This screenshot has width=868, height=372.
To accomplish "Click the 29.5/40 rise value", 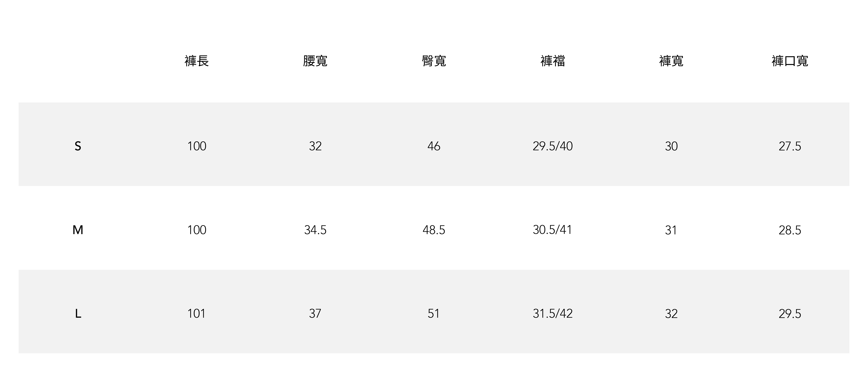I will [553, 146].
